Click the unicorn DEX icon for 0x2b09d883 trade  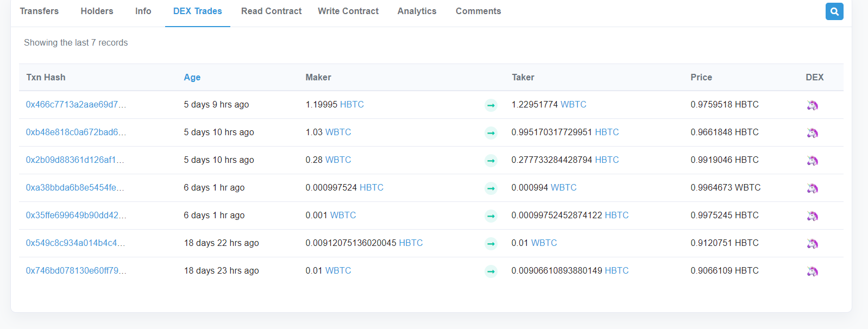tap(812, 161)
